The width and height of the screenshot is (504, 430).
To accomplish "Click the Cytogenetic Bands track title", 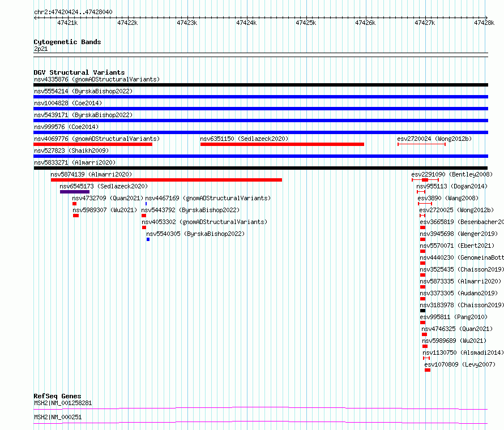I will pos(67,42).
